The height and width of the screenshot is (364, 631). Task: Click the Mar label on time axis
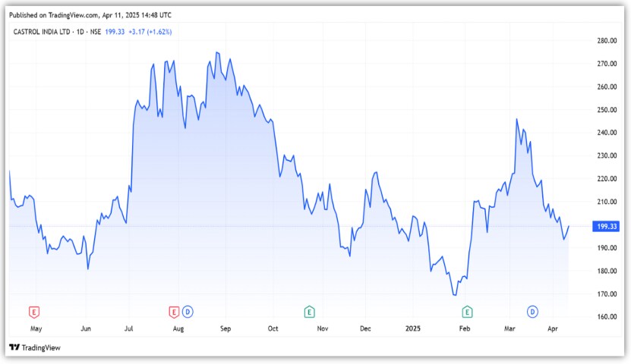coord(510,328)
